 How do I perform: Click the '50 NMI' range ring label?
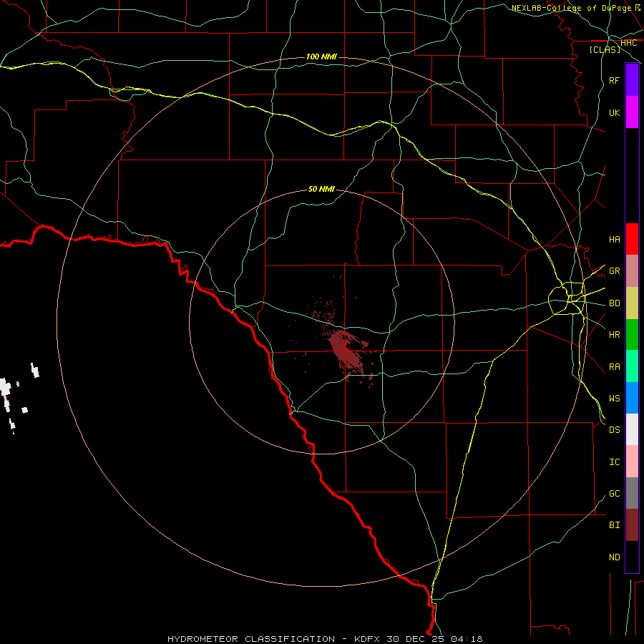(321, 189)
